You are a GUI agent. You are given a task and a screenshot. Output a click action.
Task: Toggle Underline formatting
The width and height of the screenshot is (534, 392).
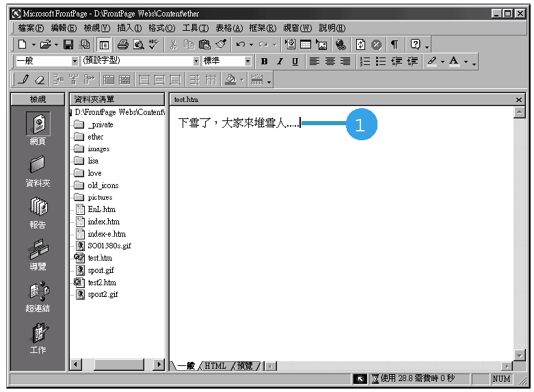[295, 62]
